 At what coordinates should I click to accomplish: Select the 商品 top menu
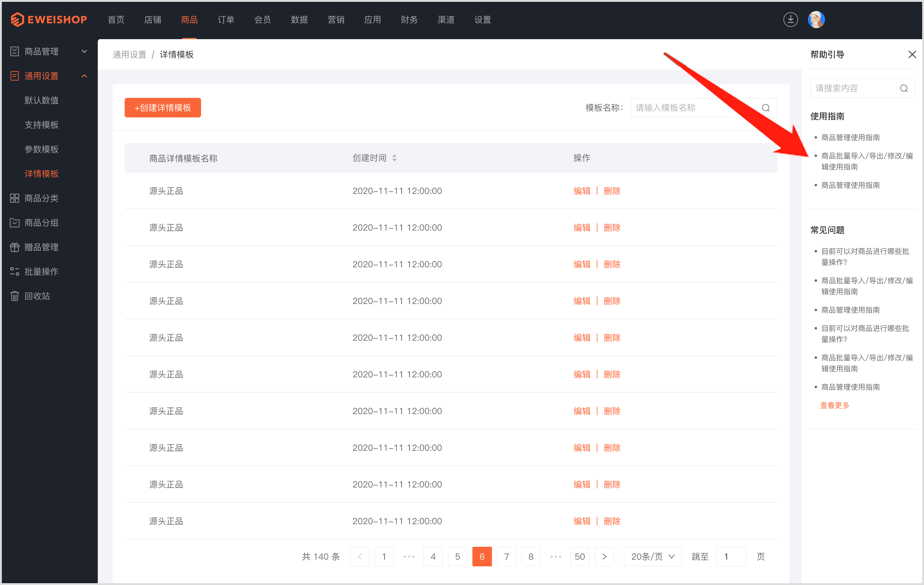point(189,20)
